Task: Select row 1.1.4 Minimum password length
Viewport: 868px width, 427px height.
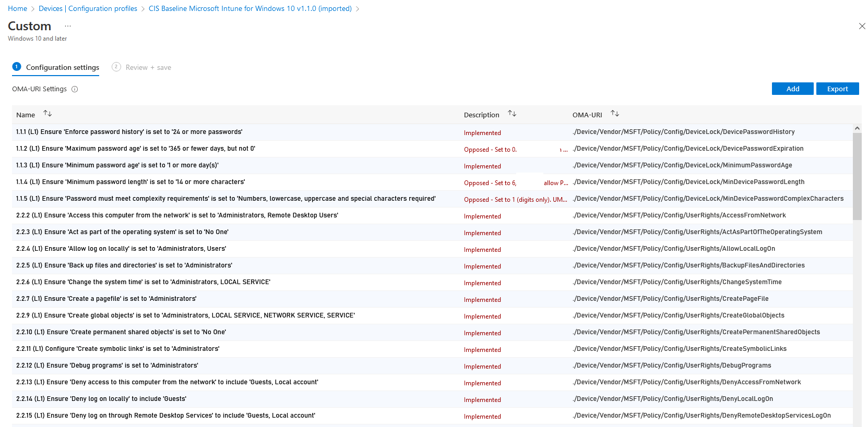Action: (433, 182)
